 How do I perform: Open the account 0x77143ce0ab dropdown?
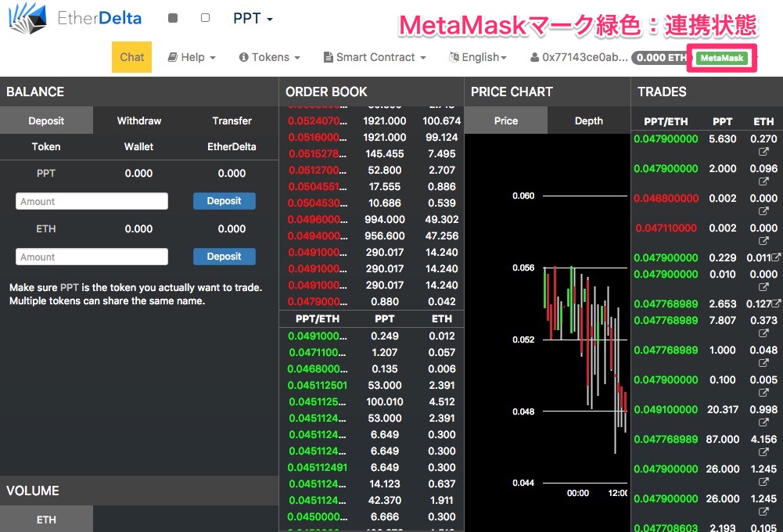[580, 57]
